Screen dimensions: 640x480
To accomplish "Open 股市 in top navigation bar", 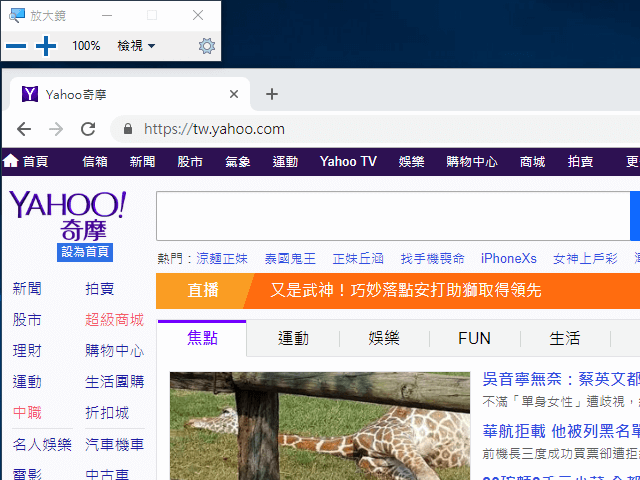I will click(x=190, y=162).
